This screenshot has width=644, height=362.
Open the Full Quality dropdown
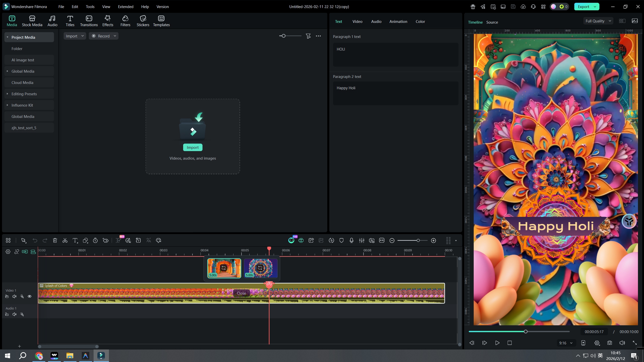(597, 21)
